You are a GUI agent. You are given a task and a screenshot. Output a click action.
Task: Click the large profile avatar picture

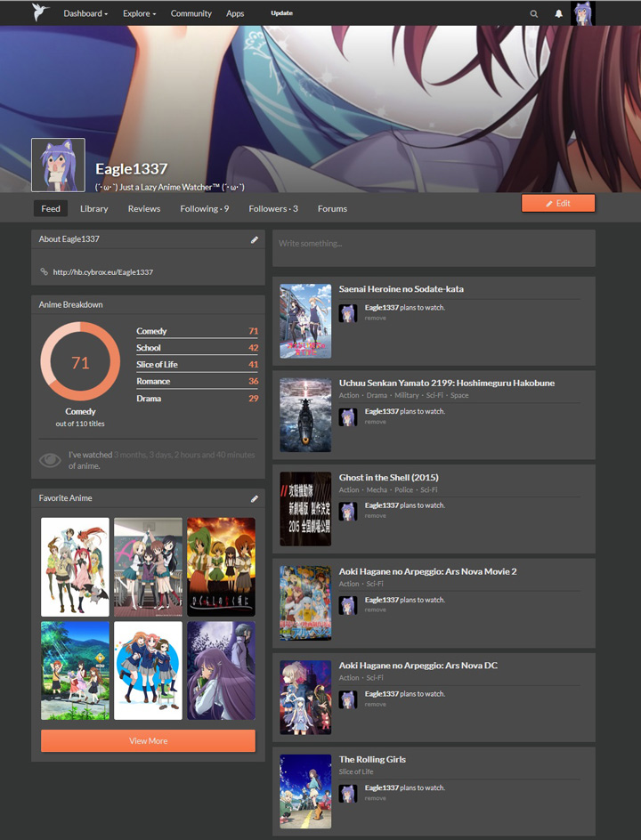point(58,165)
